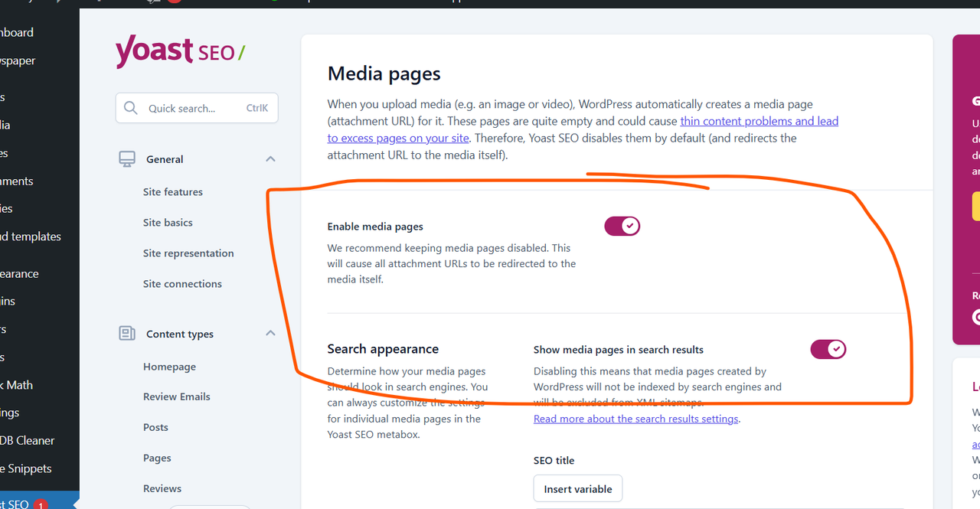
Task: Open Snippets in the admin sidebar
Action: [x=26, y=468]
